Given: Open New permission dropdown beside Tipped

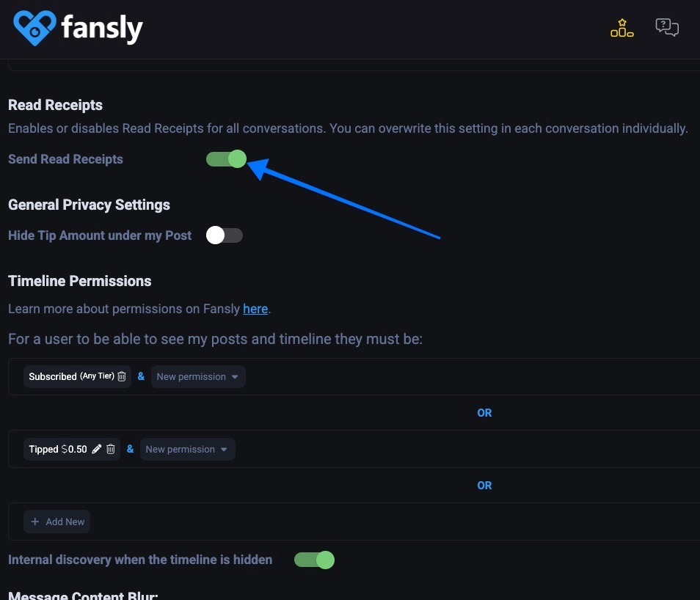Looking at the screenshot, I should tap(187, 449).
